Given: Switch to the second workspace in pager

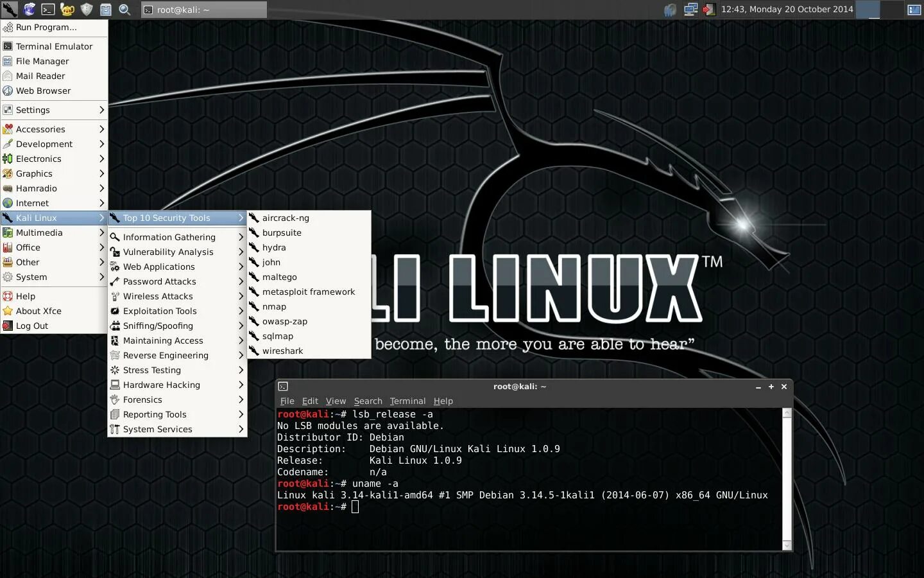Looking at the screenshot, I should [x=891, y=9].
